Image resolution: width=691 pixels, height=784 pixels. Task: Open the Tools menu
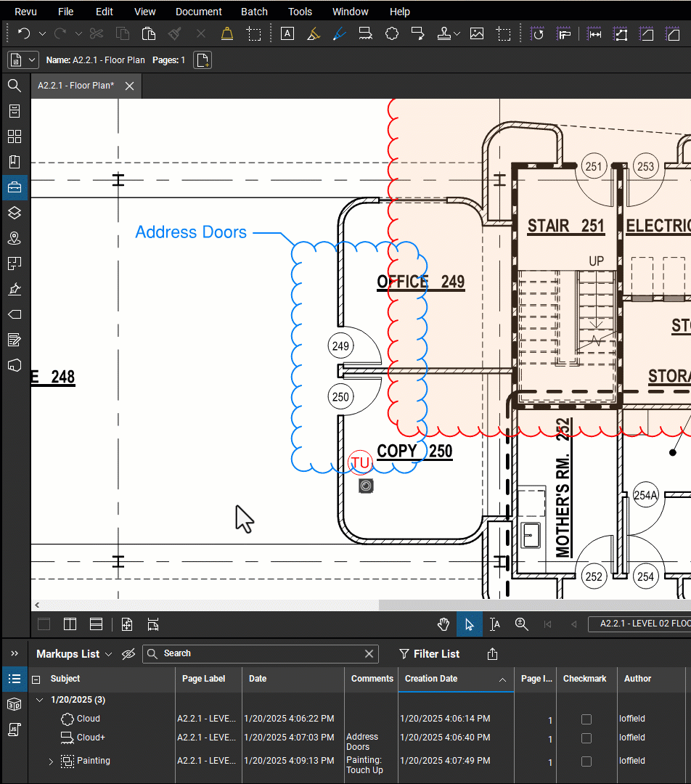[300, 12]
